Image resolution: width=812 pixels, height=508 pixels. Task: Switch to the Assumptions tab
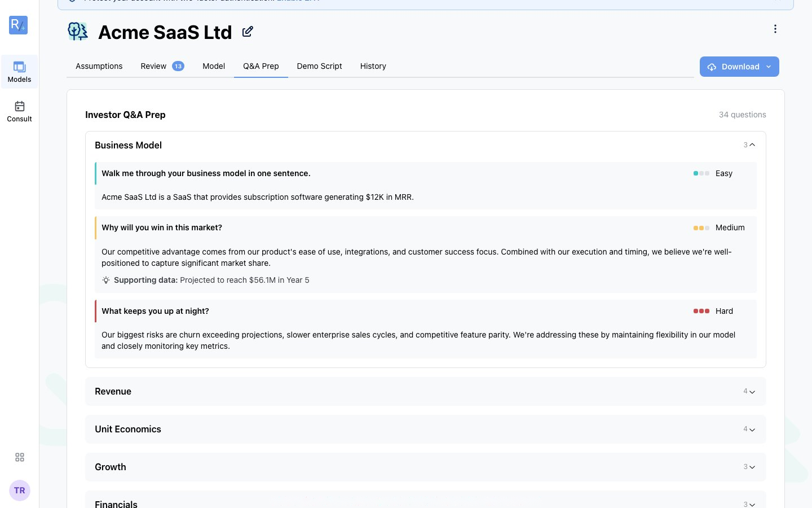(x=99, y=66)
